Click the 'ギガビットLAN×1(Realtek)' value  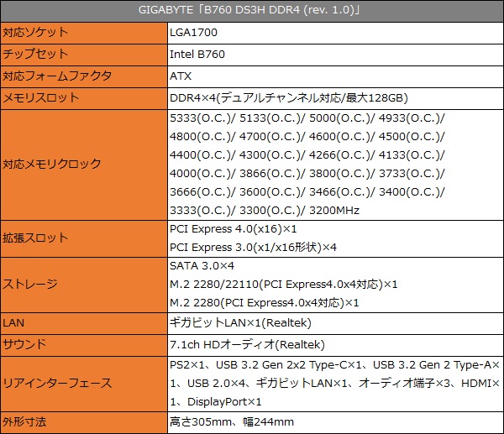click(240, 323)
